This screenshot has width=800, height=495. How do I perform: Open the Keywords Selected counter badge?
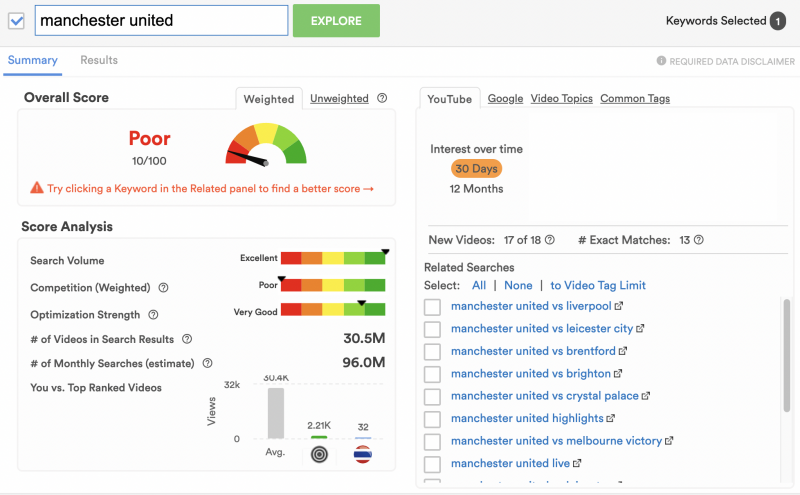point(777,21)
